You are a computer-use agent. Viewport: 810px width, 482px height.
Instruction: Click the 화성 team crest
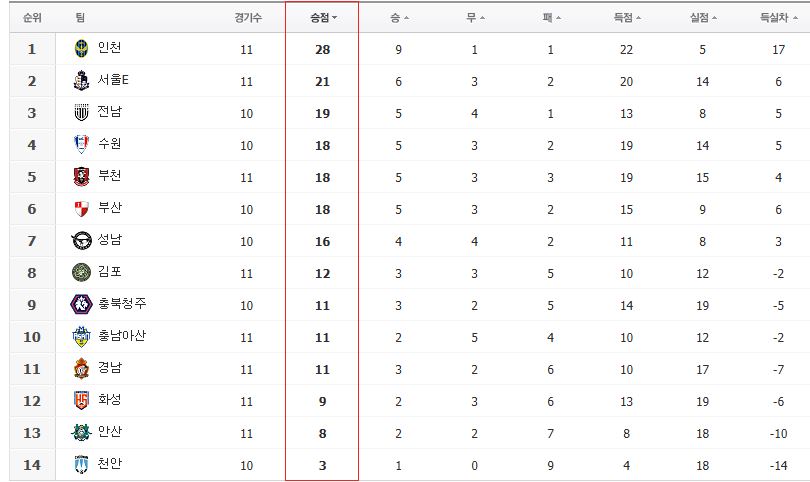coord(81,400)
